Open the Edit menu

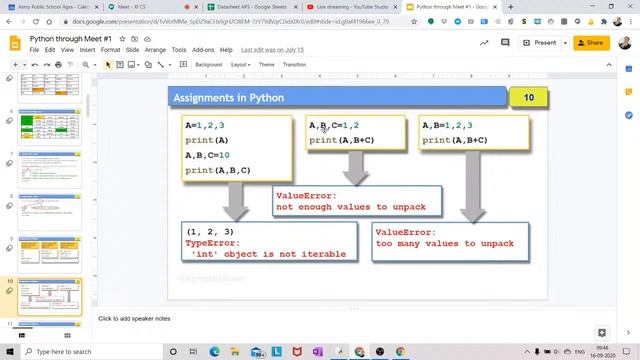tap(50, 50)
